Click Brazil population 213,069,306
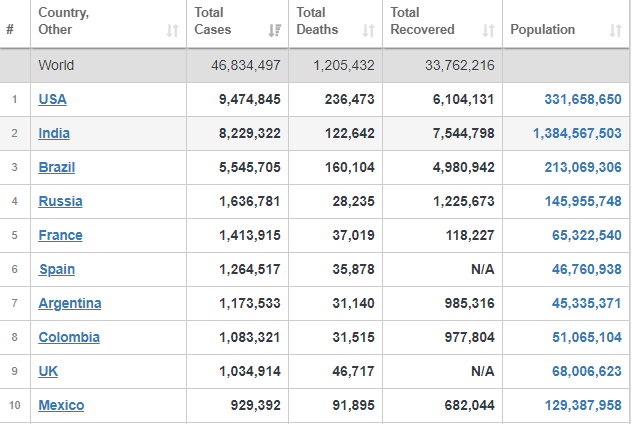The width and height of the screenshot is (633, 424). (583, 167)
